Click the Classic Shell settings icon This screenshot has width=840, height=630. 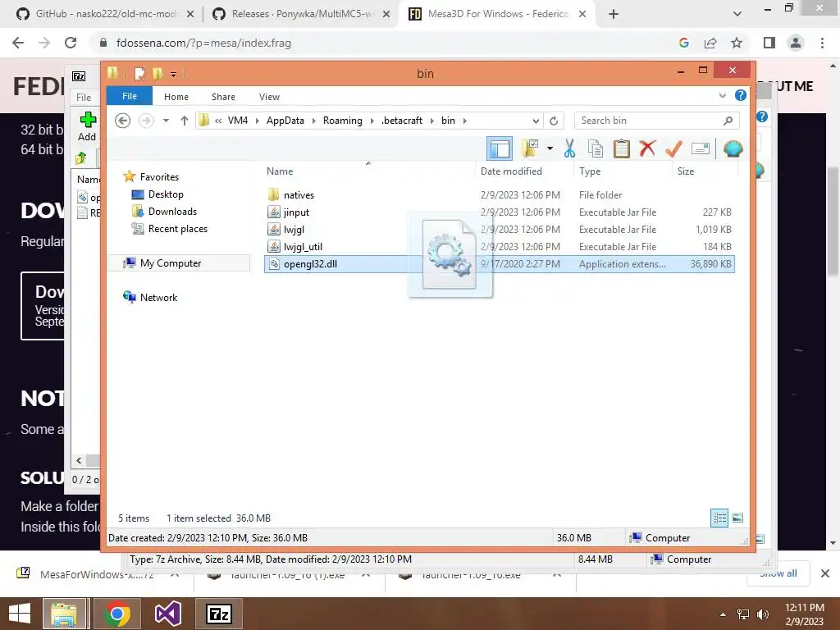point(733,148)
